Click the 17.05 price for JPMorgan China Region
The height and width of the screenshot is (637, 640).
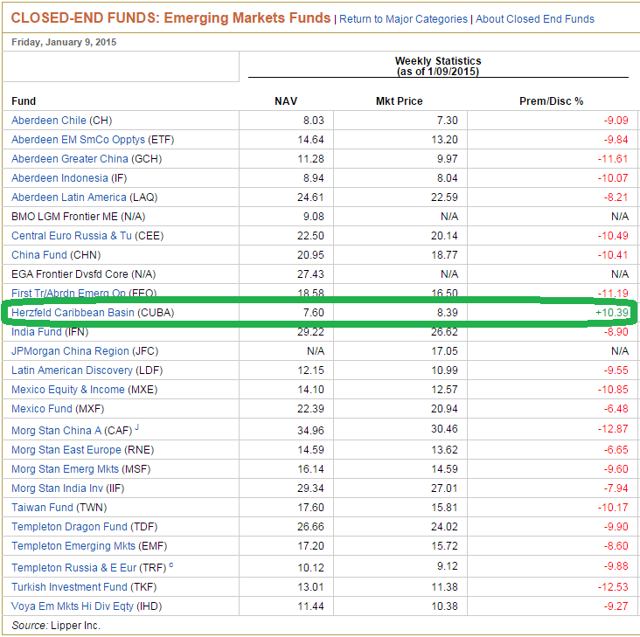point(444,351)
